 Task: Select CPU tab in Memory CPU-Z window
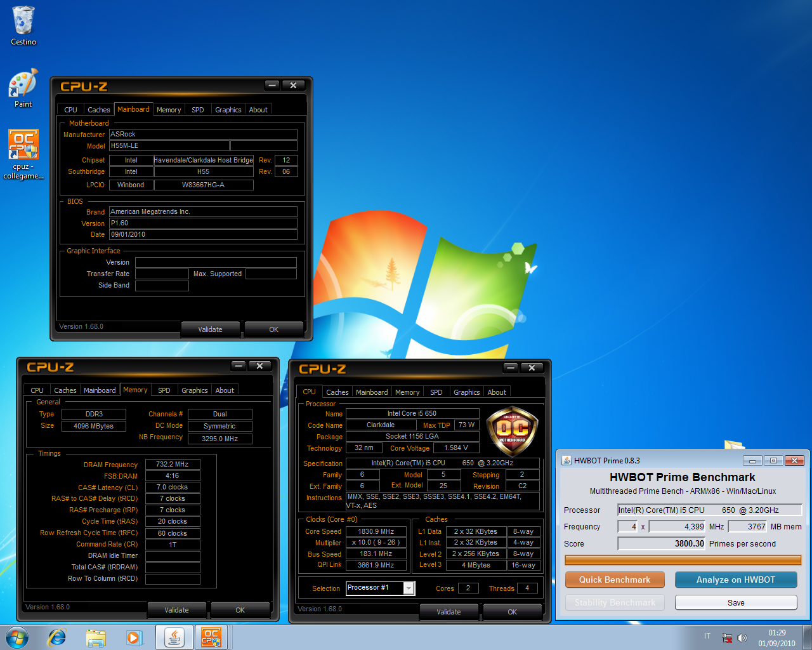(x=37, y=390)
